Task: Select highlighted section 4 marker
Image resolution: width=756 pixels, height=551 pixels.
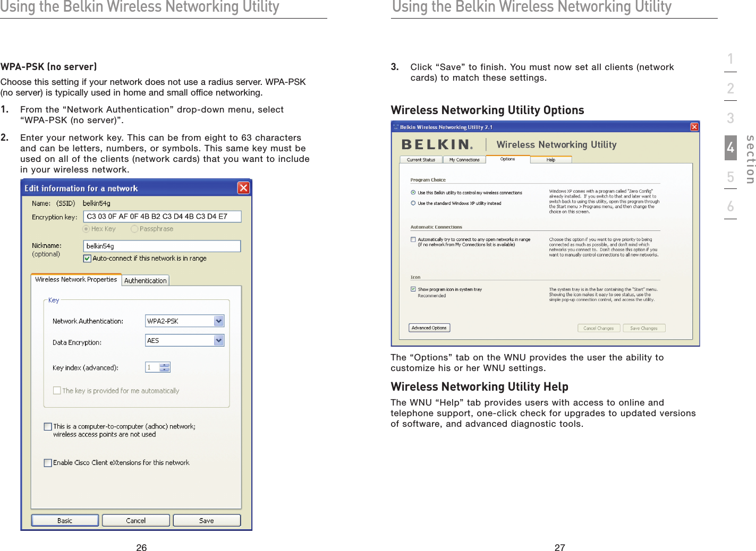Action: [x=730, y=148]
